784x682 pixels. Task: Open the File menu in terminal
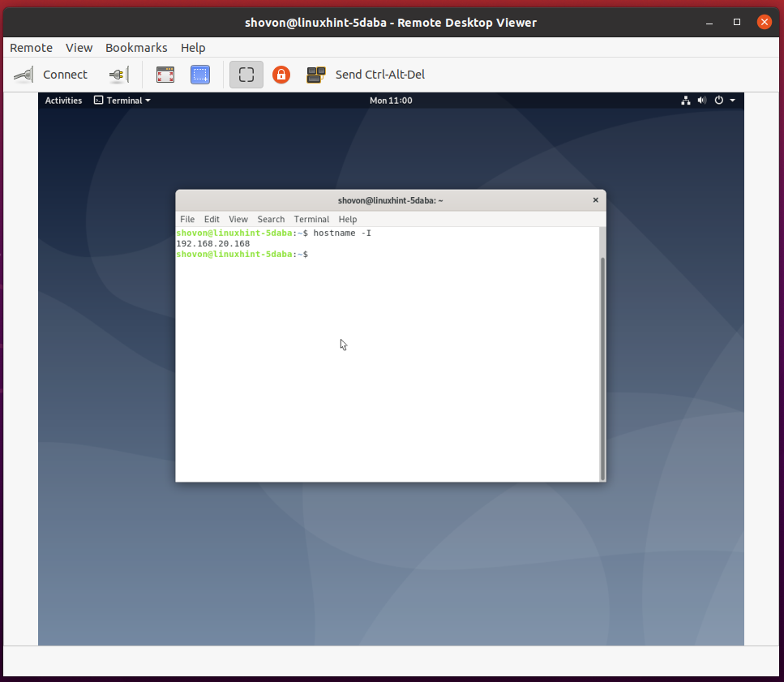click(187, 219)
